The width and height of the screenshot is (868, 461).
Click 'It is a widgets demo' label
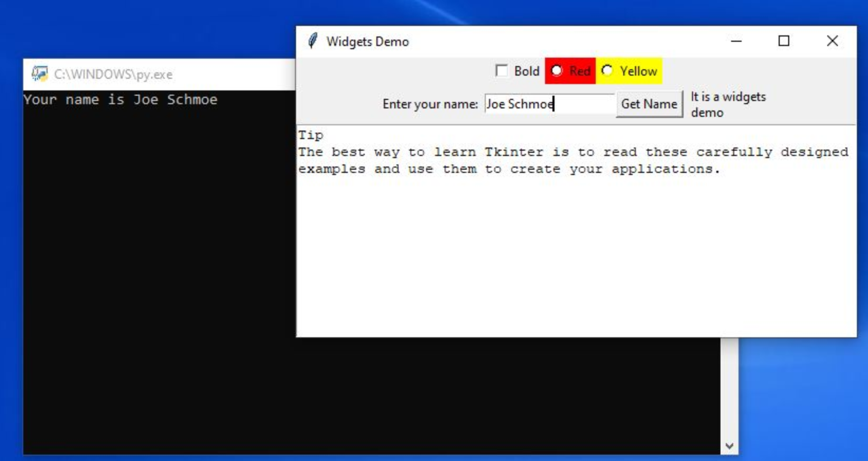[x=728, y=105]
